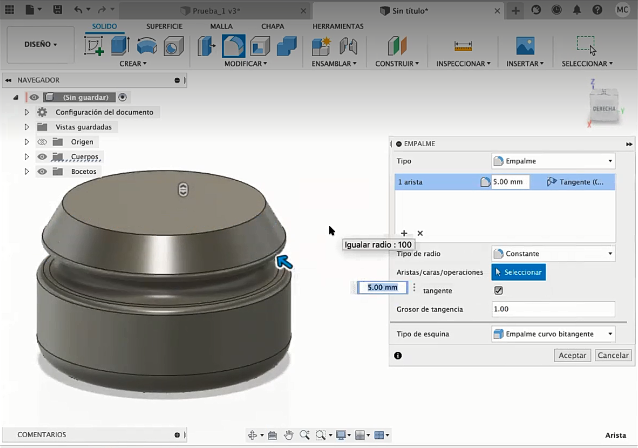Screen dimensions: 638x448
Task: Show the hidden Origen folder
Action: (43, 142)
